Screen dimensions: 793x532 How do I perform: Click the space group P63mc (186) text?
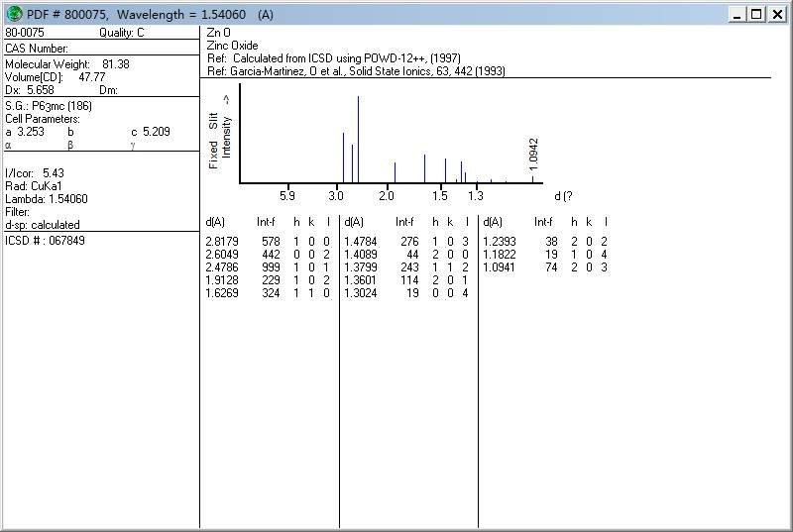pyautogui.click(x=61, y=106)
